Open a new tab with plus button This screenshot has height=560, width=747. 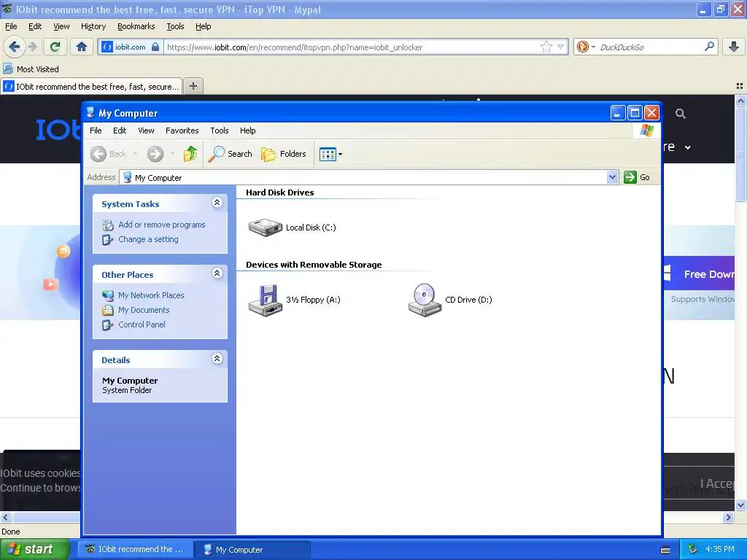[193, 86]
